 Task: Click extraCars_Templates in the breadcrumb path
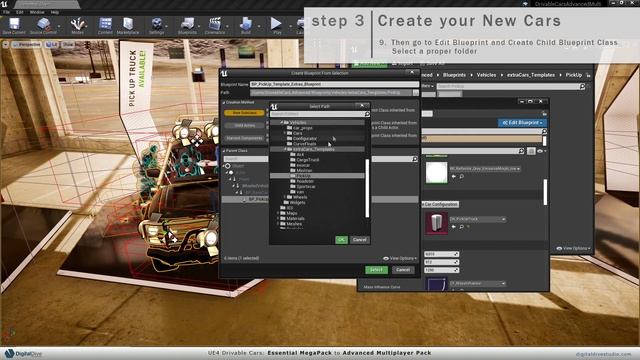tap(531, 75)
